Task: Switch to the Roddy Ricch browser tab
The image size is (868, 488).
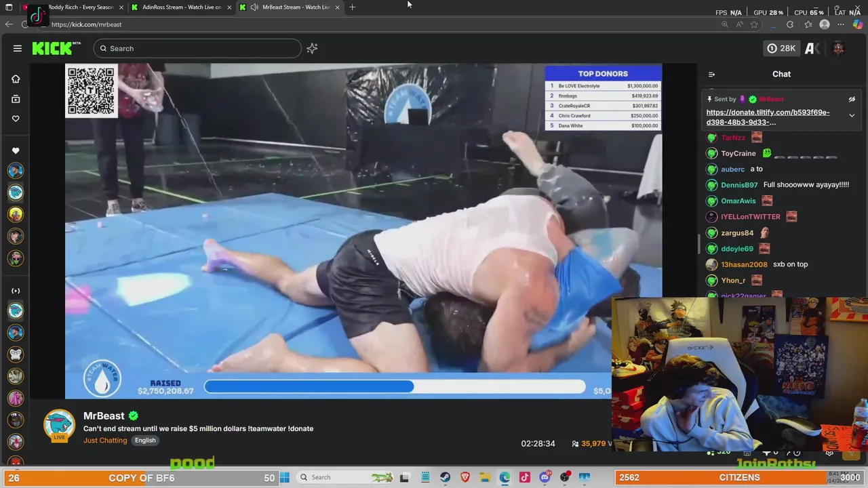Action: (x=75, y=7)
